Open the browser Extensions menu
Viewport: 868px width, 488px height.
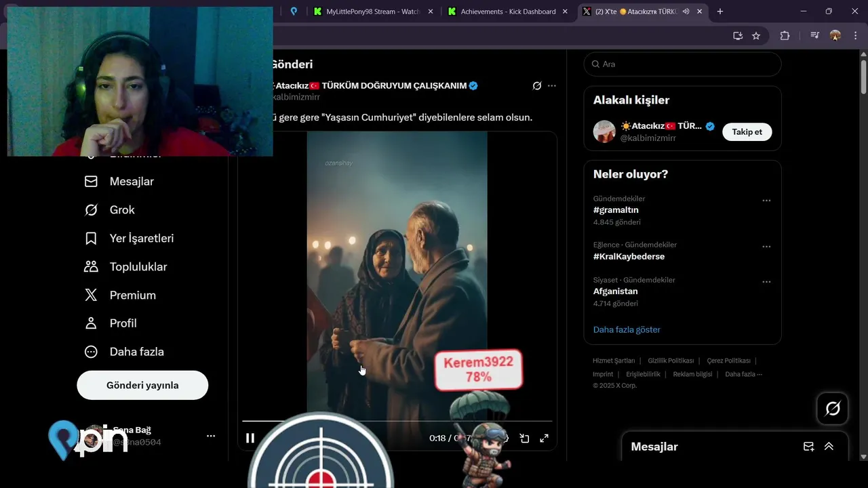coord(785,36)
